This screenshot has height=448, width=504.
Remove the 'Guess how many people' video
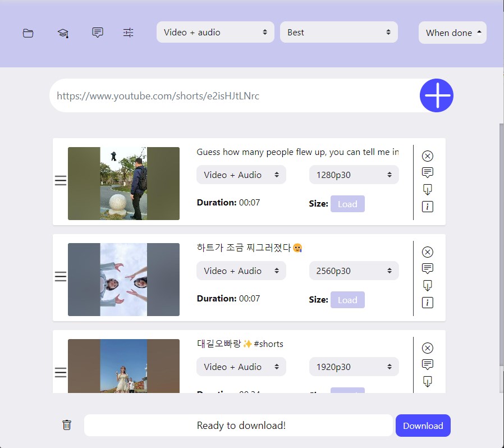point(428,156)
